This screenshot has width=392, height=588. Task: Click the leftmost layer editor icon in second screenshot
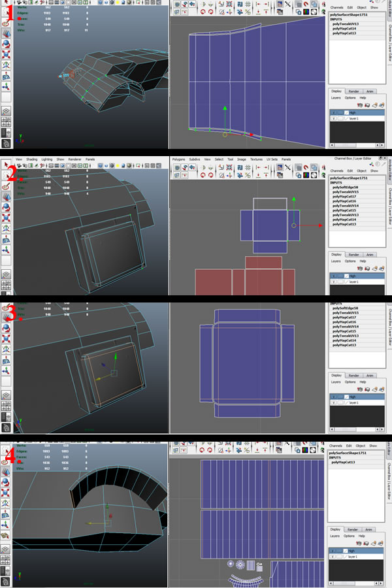point(360,269)
